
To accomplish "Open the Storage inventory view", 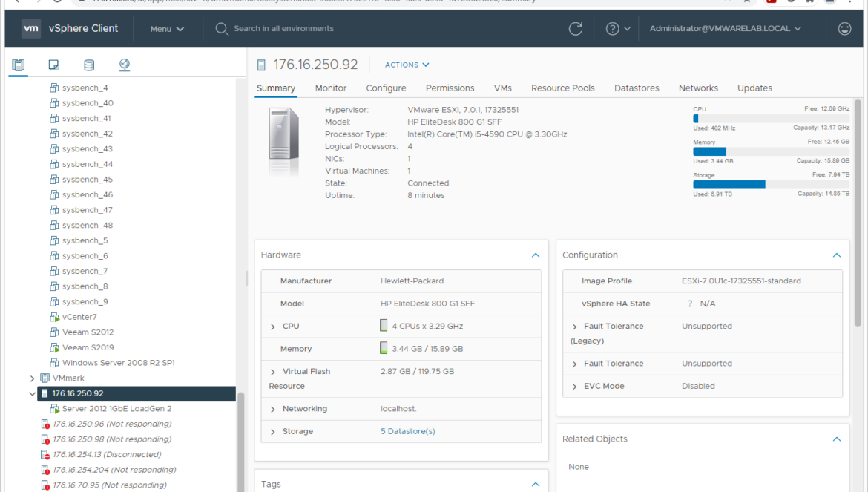I will (x=88, y=65).
